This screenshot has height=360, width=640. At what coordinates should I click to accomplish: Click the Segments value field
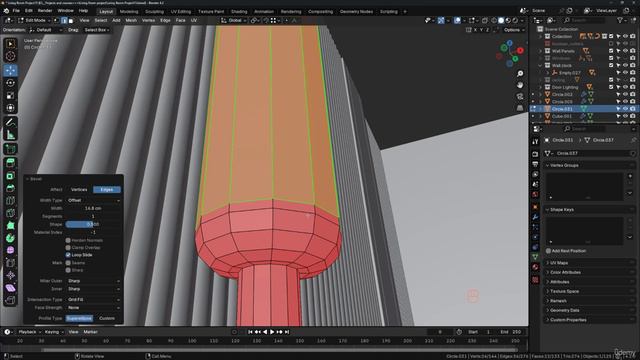click(x=93, y=216)
